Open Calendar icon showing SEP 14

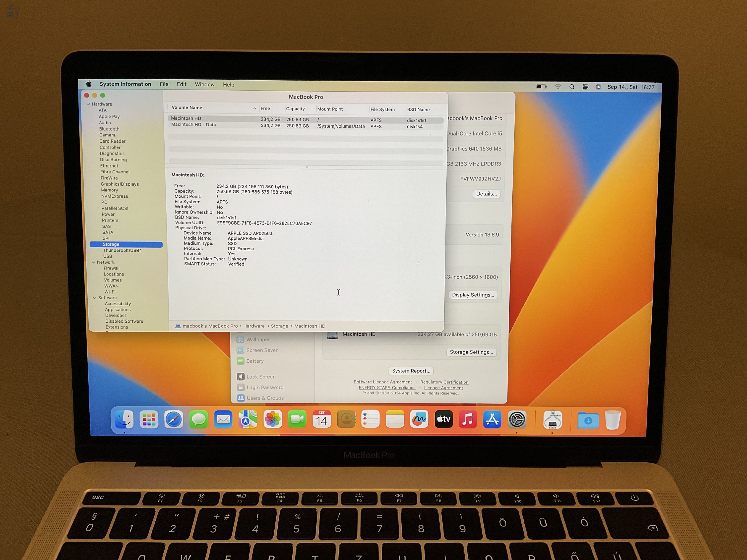point(322,419)
